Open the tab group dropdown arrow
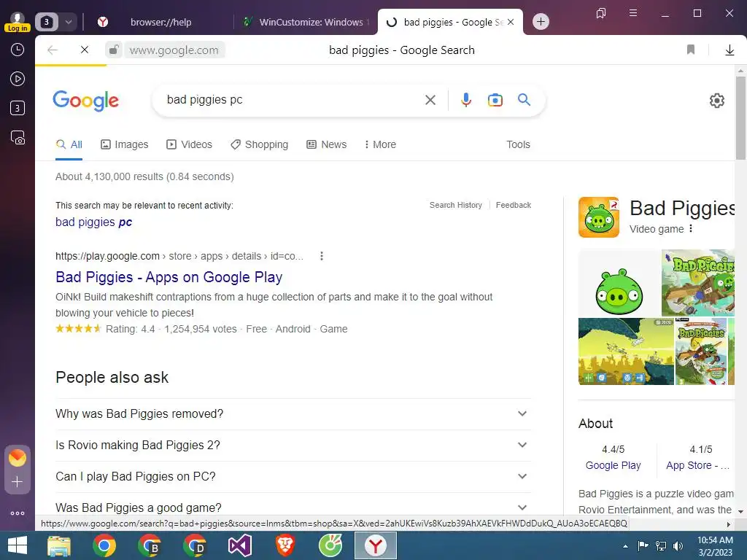The width and height of the screenshot is (747, 560). [x=69, y=22]
